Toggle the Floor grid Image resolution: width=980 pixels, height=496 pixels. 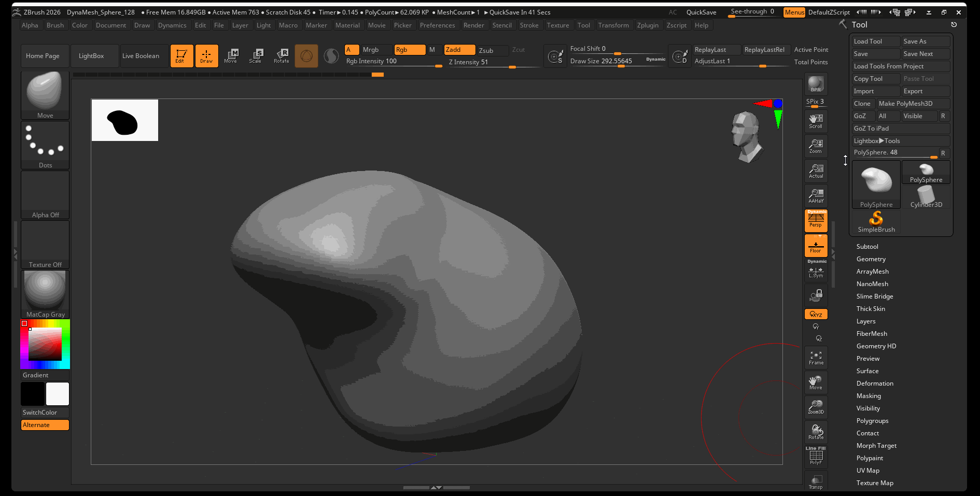(x=816, y=246)
